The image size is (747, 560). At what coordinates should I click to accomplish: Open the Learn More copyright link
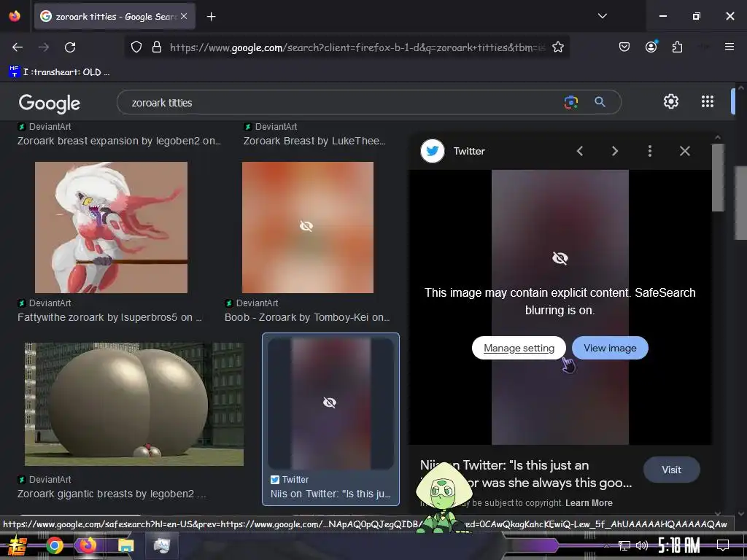pyautogui.click(x=589, y=503)
